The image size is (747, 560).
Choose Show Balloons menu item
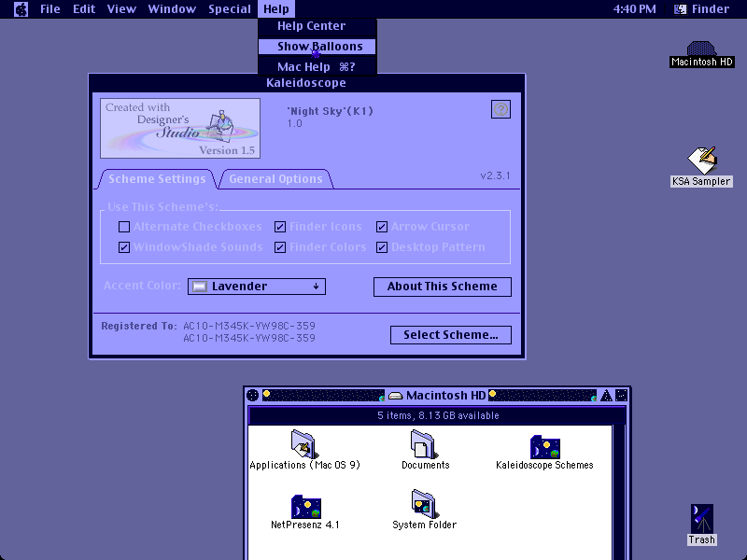317,46
